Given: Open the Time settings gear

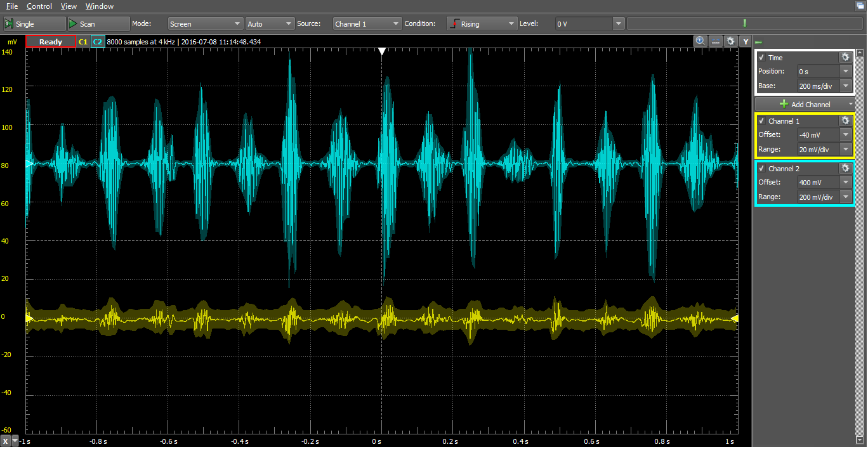Looking at the screenshot, I should 845,57.
